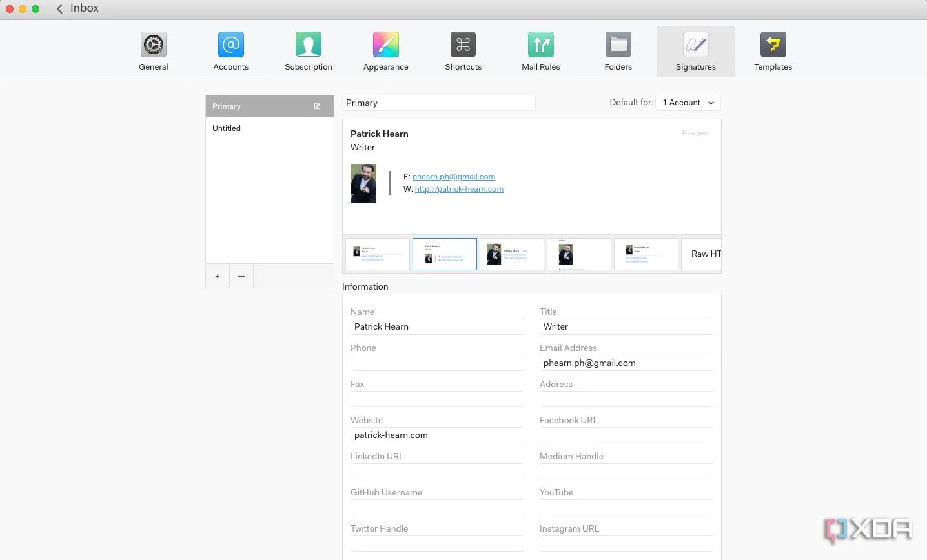Open the Templates preferences icon

point(773,45)
